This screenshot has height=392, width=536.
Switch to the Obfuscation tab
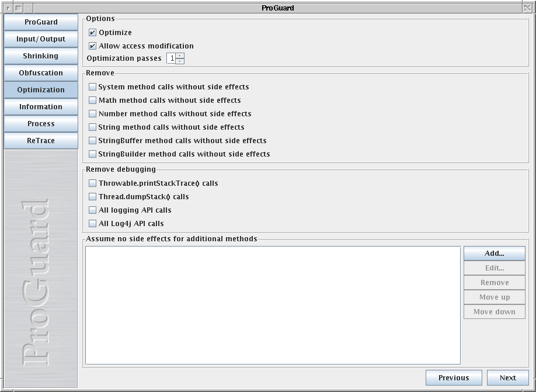click(x=41, y=73)
